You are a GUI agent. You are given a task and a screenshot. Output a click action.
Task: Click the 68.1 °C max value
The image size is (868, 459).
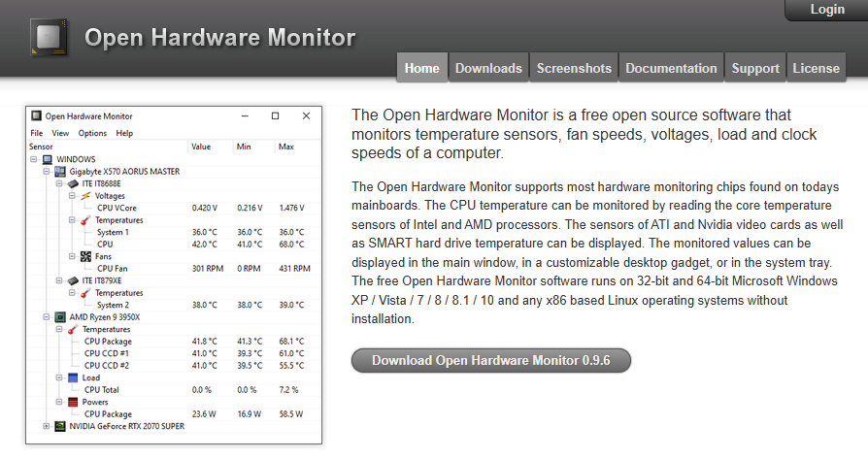pyautogui.click(x=291, y=342)
